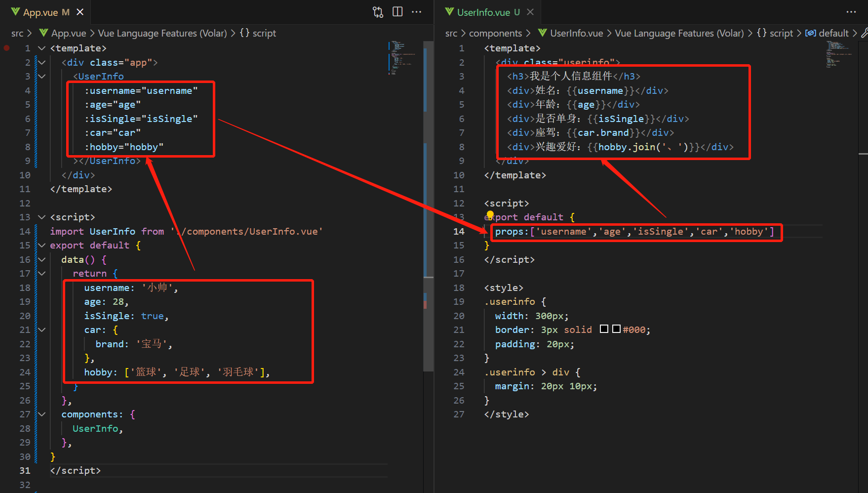Click 'age: 28,' data line

point(106,302)
